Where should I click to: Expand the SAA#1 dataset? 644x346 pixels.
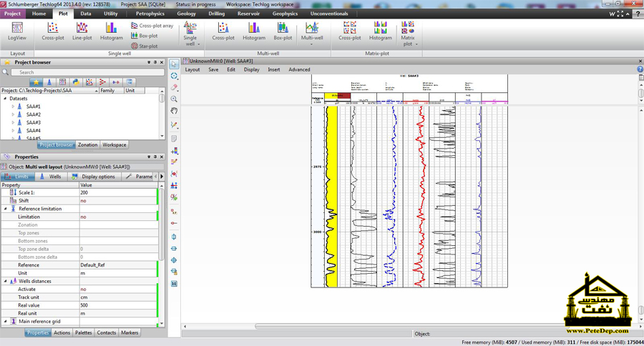[x=13, y=107]
